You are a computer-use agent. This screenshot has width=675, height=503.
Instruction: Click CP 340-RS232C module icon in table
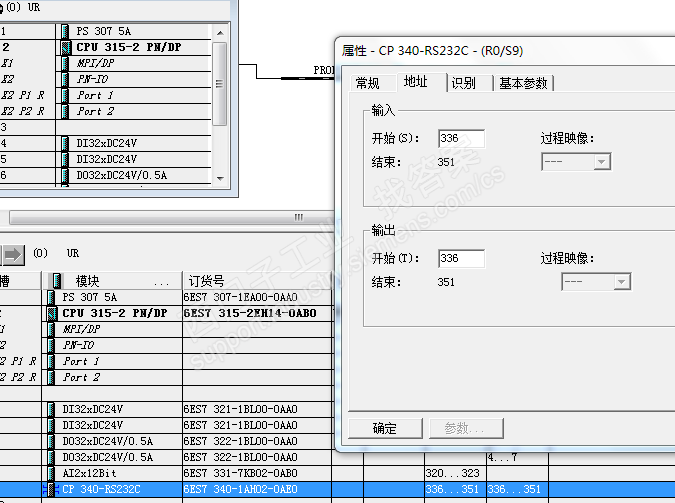pyautogui.click(x=51, y=489)
